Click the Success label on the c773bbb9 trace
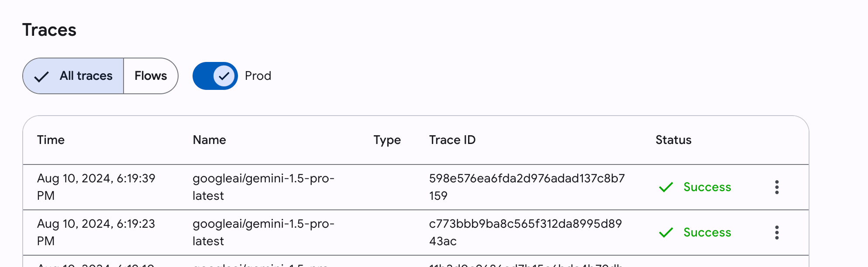Image resolution: width=868 pixels, height=267 pixels. pos(707,233)
